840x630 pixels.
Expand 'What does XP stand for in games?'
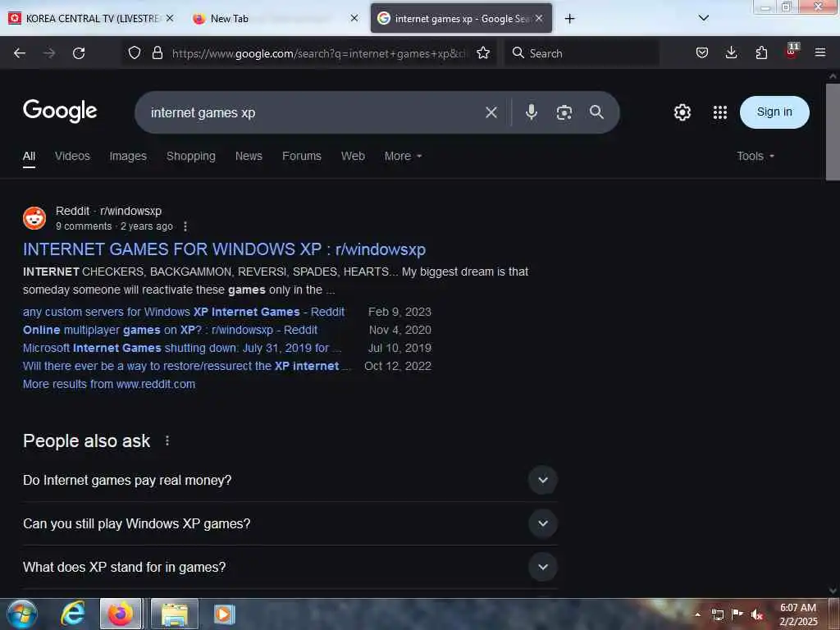(x=543, y=567)
